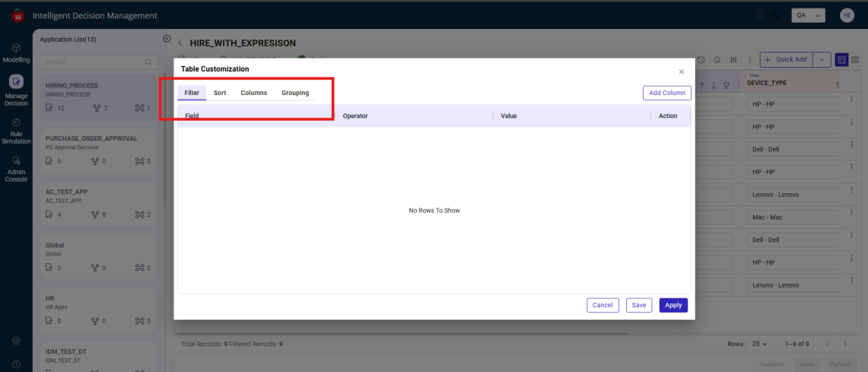Open the QA environment dropdown
Screen dimensions: 868x372
(x=809, y=15)
